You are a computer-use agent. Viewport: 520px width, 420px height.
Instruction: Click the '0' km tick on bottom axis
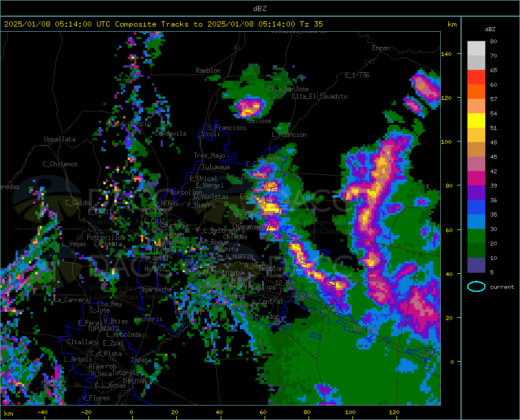[132, 412]
